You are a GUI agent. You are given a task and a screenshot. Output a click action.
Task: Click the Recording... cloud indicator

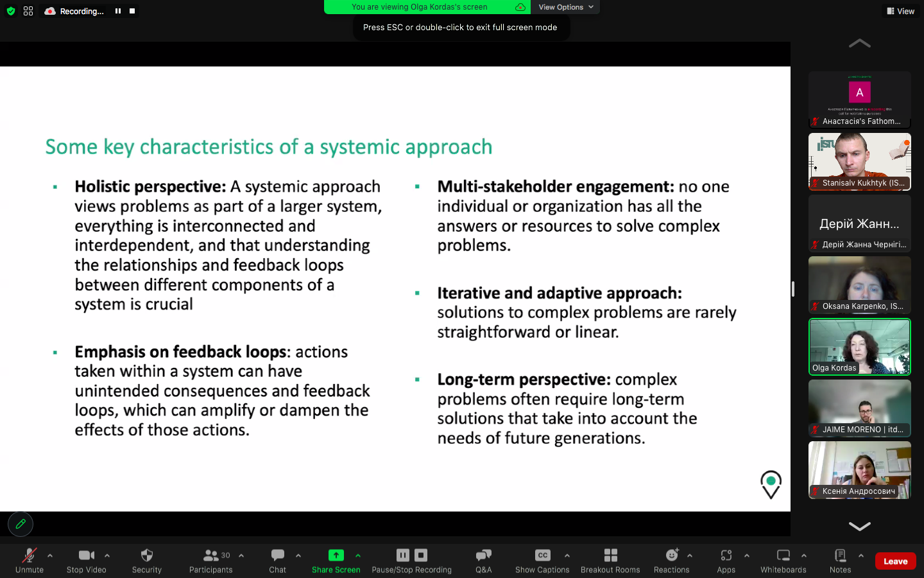(74, 11)
